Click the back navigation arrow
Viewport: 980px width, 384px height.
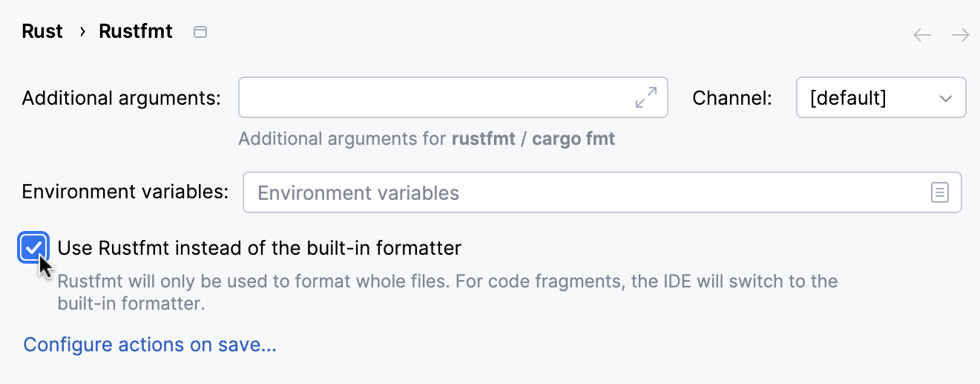922,35
